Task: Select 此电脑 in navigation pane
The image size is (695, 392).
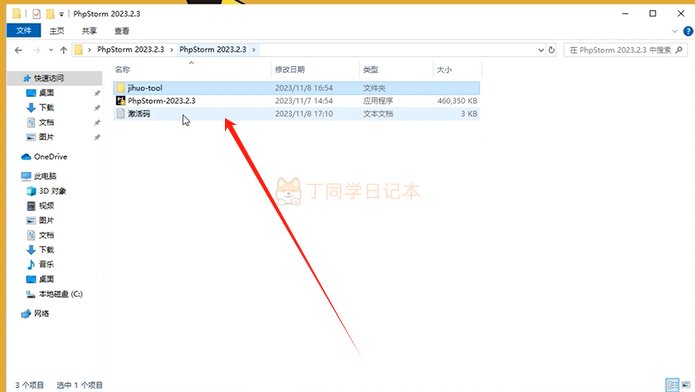Action: click(x=45, y=176)
